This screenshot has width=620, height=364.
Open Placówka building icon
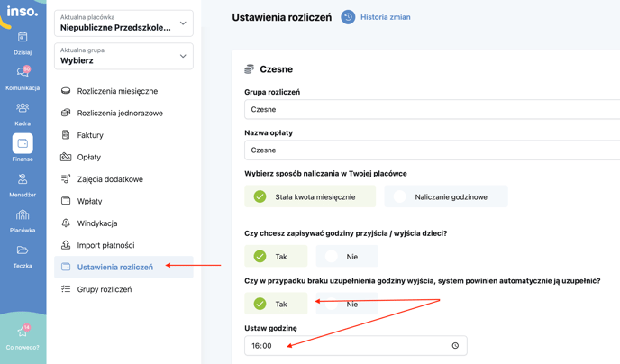tap(23, 214)
